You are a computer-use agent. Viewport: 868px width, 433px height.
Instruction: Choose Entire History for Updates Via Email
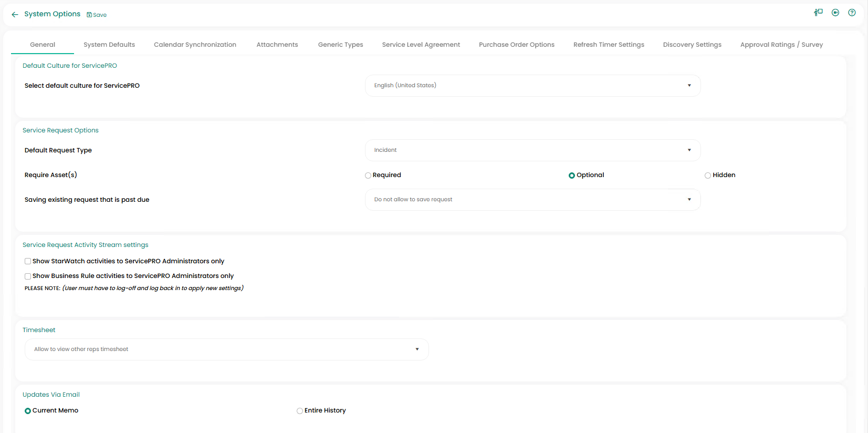point(300,411)
